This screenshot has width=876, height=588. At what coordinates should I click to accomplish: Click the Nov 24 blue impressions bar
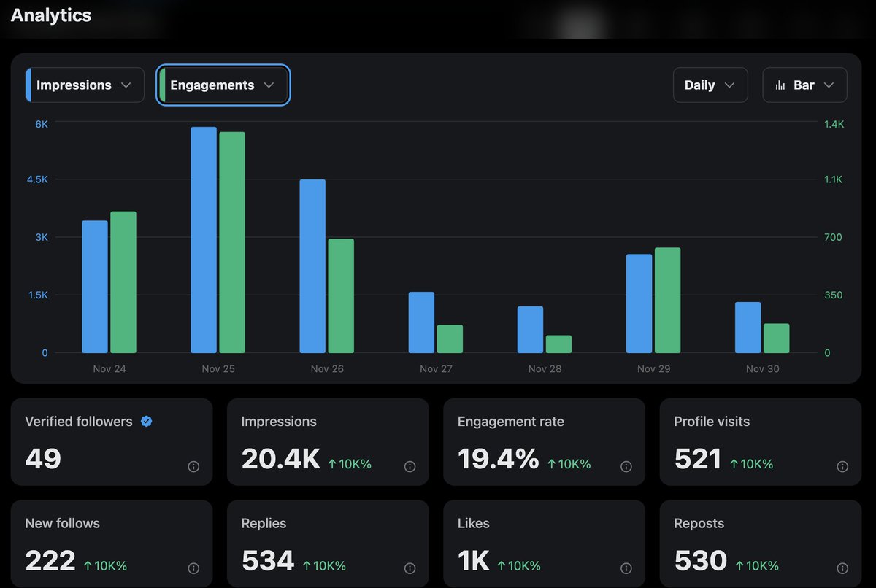95,287
